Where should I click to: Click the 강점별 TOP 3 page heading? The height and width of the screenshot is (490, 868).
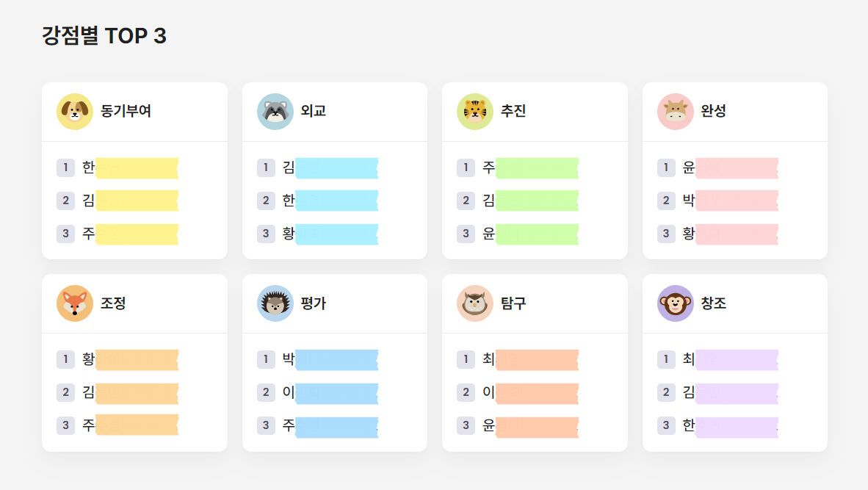click(x=104, y=36)
